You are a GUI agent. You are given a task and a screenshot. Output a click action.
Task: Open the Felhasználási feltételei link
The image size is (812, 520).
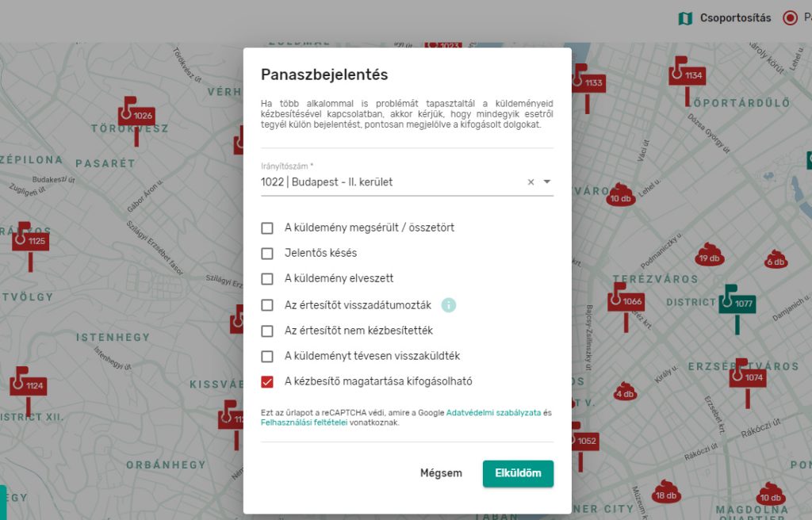click(x=304, y=423)
